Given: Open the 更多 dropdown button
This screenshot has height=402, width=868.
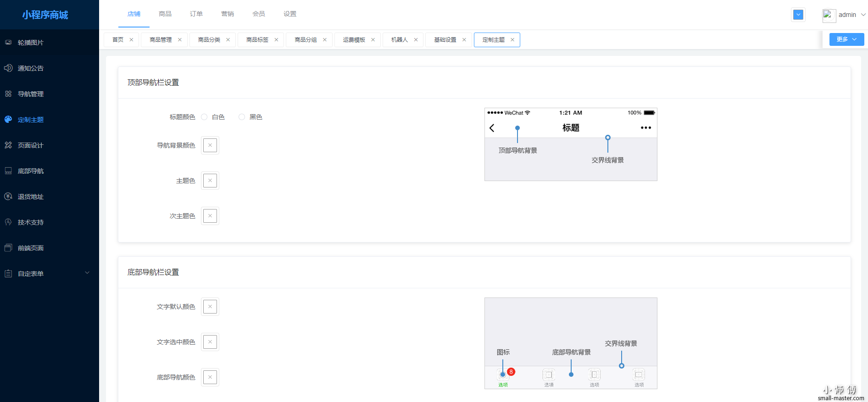Looking at the screenshot, I should (x=846, y=39).
